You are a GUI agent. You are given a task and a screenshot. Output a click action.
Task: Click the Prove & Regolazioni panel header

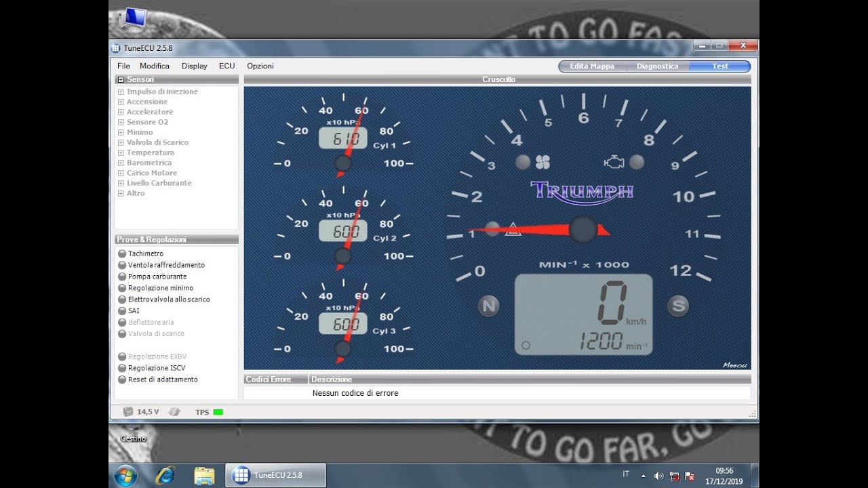click(176, 239)
